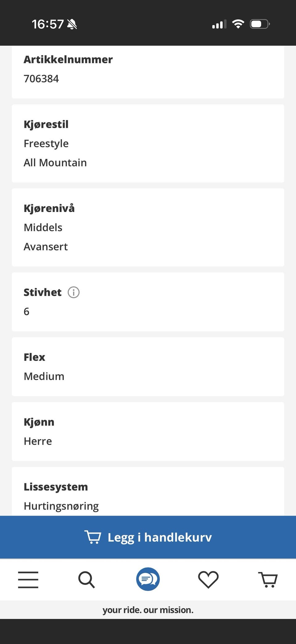This screenshot has width=296, height=644.
Task: Tap the clock showing 16:57
Action: coord(48,24)
